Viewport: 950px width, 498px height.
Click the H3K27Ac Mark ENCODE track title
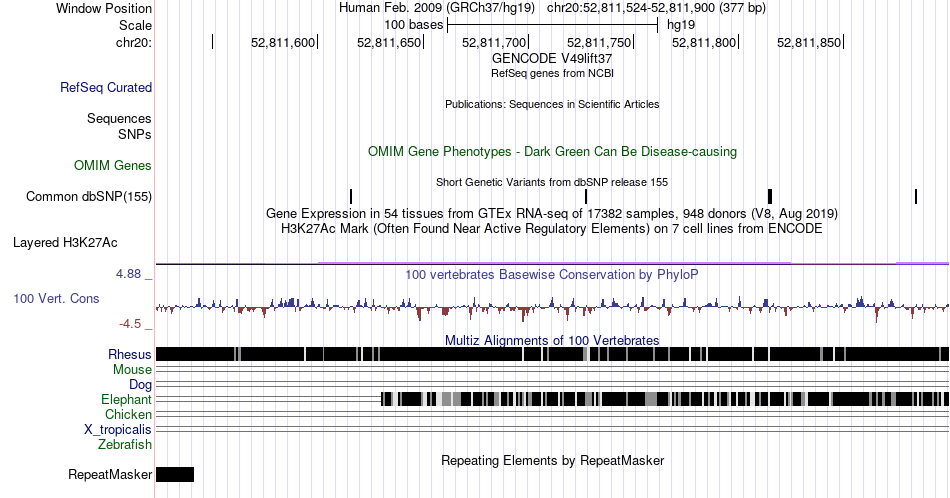pyautogui.click(x=552, y=228)
